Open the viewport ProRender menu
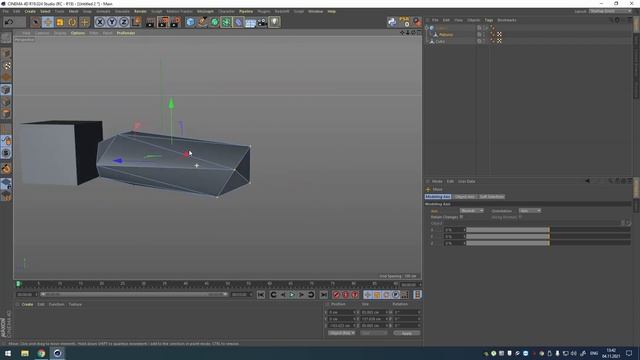This screenshot has width=640, height=360. tap(126, 33)
